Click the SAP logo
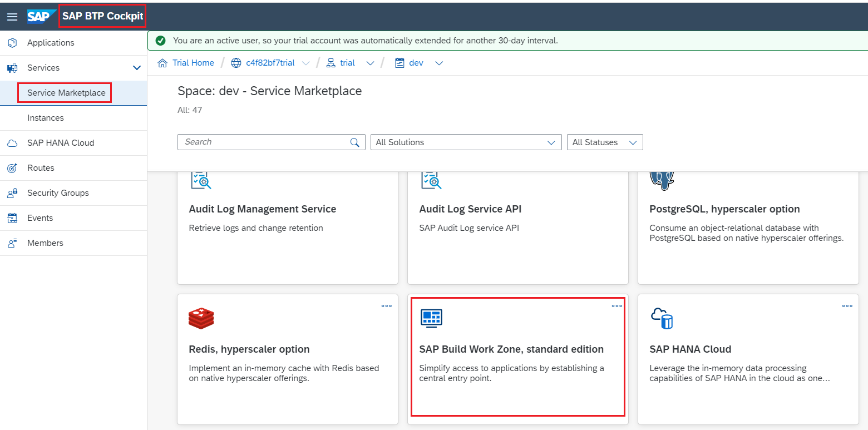Screen dimensions: 868x430 point(42,17)
